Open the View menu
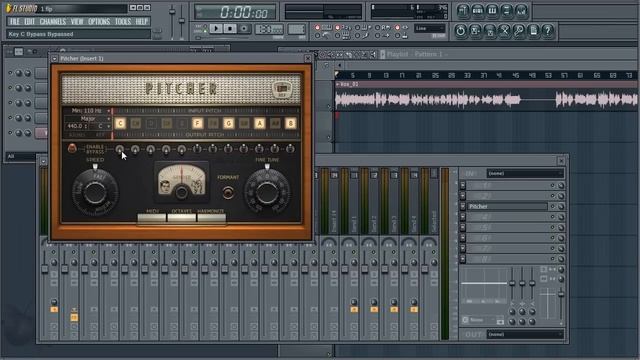The image size is (640, 360). tap(77, 22)
